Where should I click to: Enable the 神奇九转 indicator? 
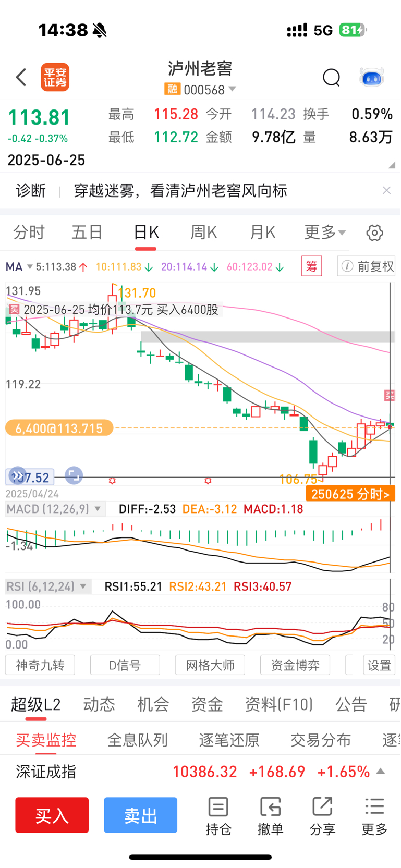(x=40, y=665)
